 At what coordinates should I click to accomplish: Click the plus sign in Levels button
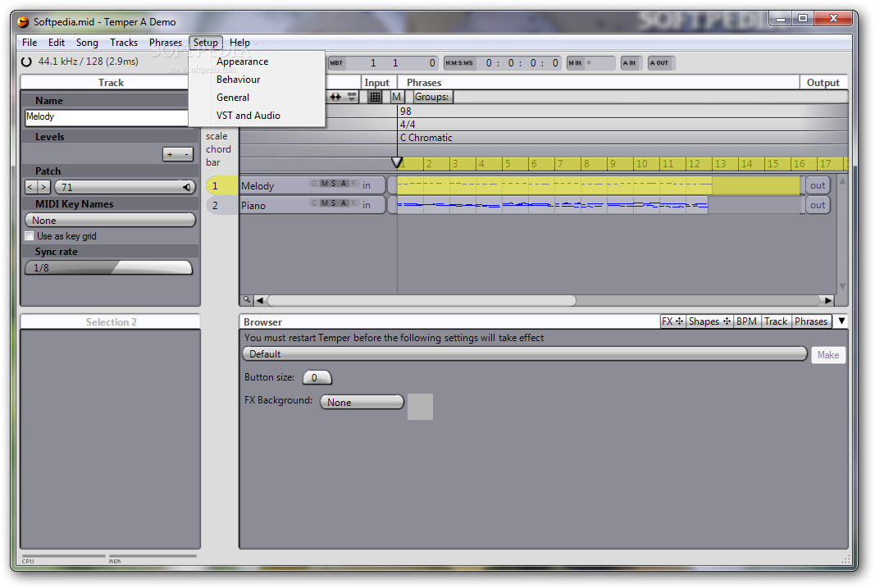tap(171, 154)
